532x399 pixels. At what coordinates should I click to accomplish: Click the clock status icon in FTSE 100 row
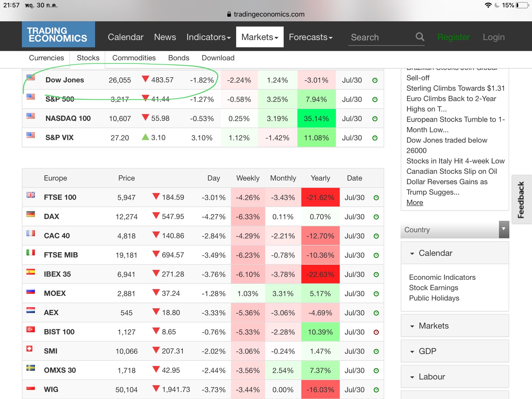tap(376, 198)
